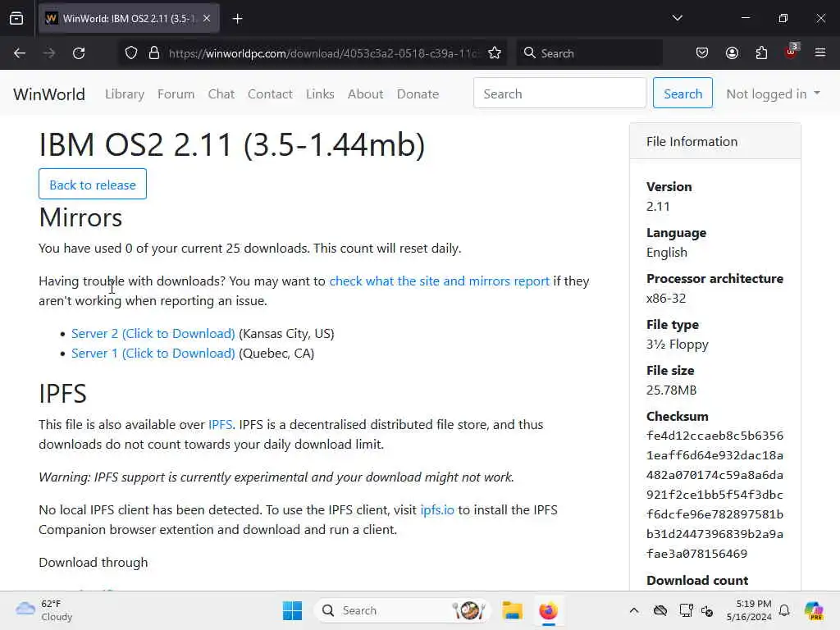840x630 pixels.
Task: Click the winworldpc.com address bar URL
Action: [322, 53]
